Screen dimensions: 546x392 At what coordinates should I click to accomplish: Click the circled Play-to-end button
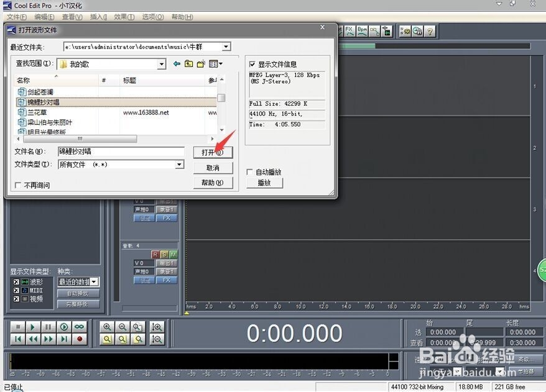pyautogui.click(x=63, y=327)
